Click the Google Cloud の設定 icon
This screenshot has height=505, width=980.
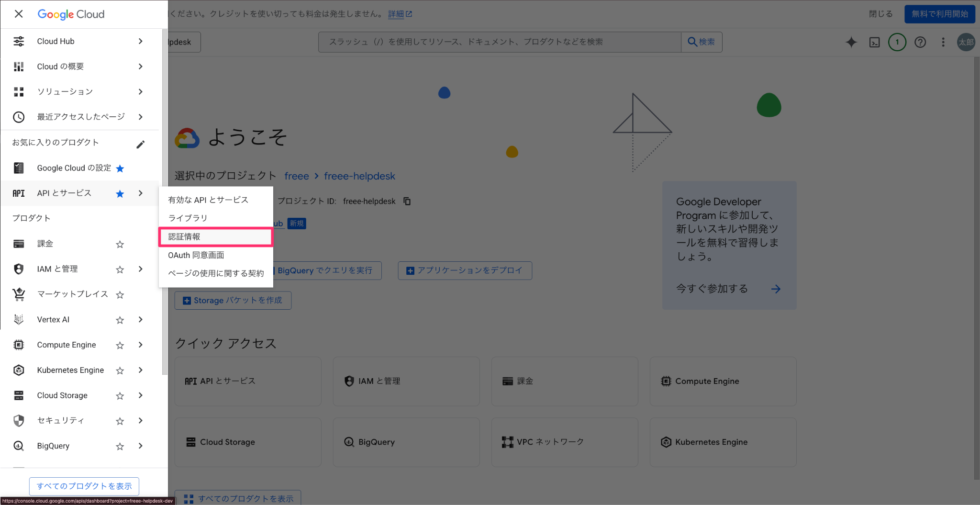19,168
